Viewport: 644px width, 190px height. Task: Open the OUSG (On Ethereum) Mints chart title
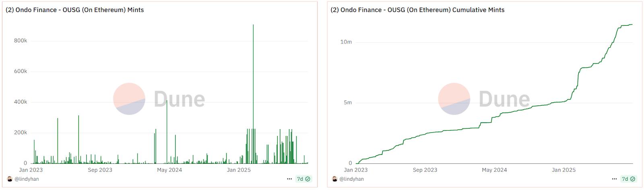pyautogui.click(x=74, y=10)
